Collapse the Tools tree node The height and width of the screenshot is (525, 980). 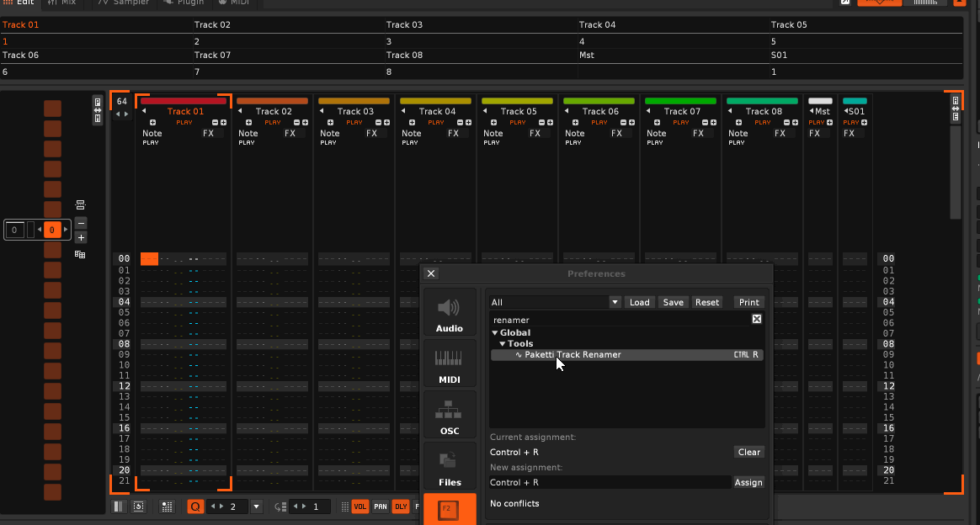click(502, 344)
